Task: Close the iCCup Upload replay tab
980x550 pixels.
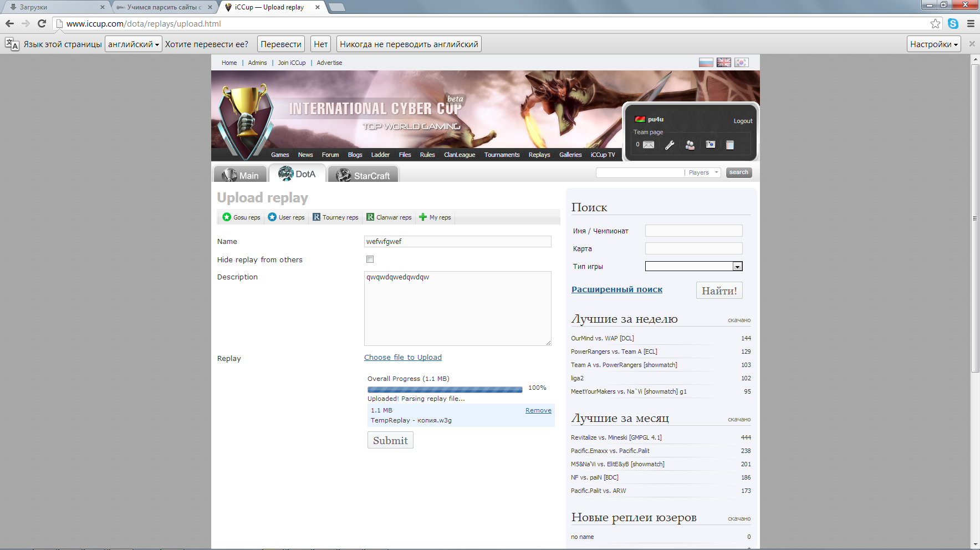Action: tap(318, 7)
